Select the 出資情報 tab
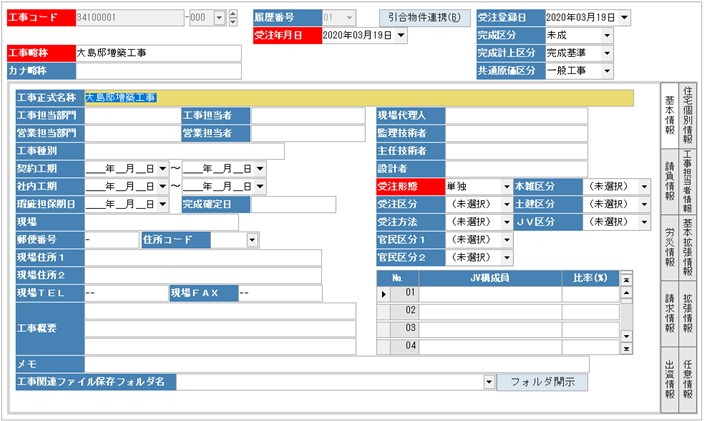Viewport: 704px width, 421px height. [x=669, y=374]
